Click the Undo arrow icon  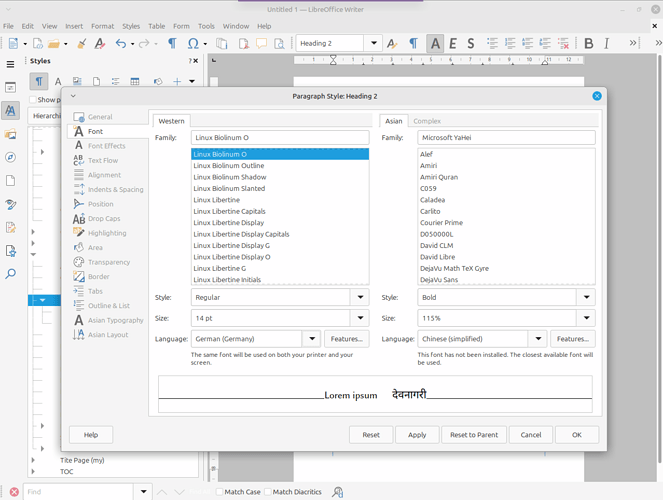click(x=121, y=44)
